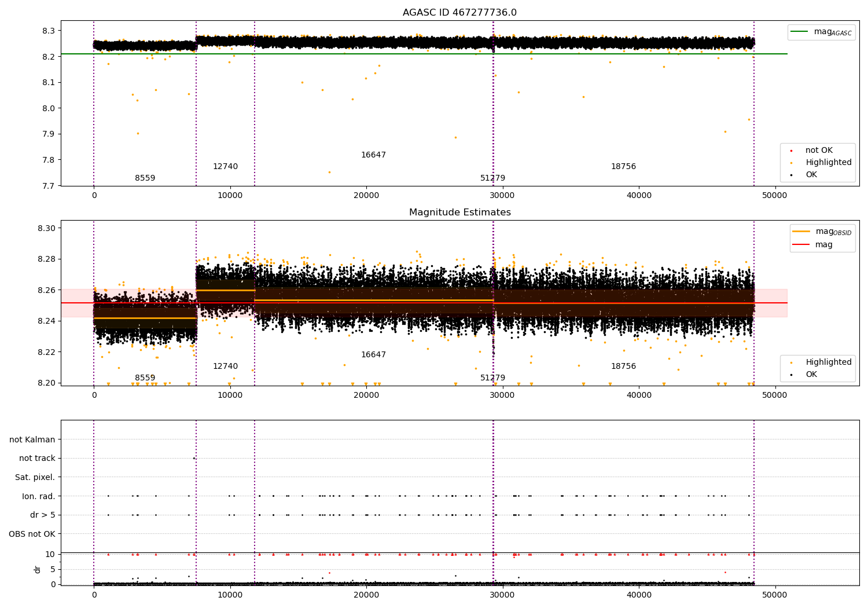Click the 10 tick on the dr axis
The image size is (868, 608).
point(50,554)
